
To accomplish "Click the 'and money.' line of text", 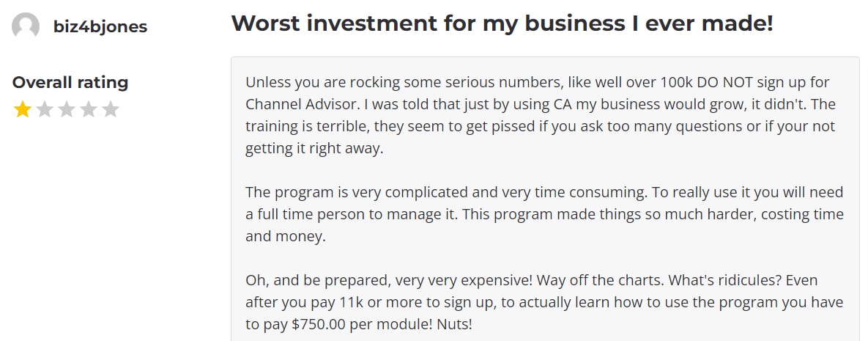I will coord(286,237).
